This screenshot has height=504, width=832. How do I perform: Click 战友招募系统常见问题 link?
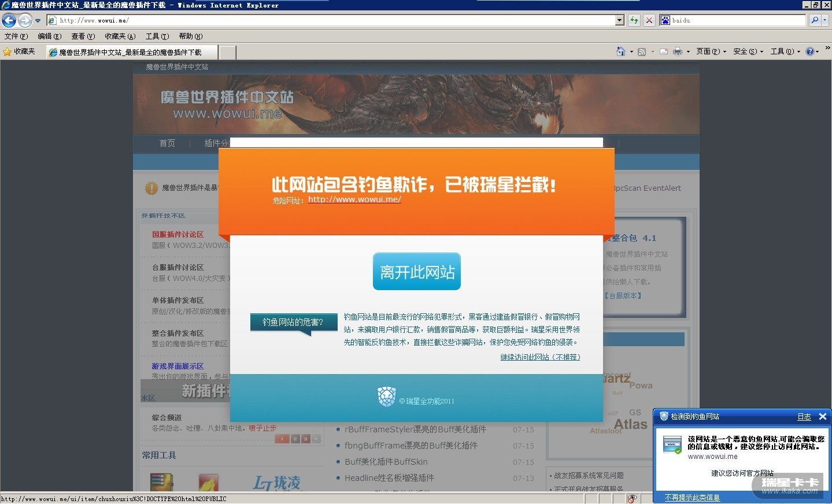(589, 476)
